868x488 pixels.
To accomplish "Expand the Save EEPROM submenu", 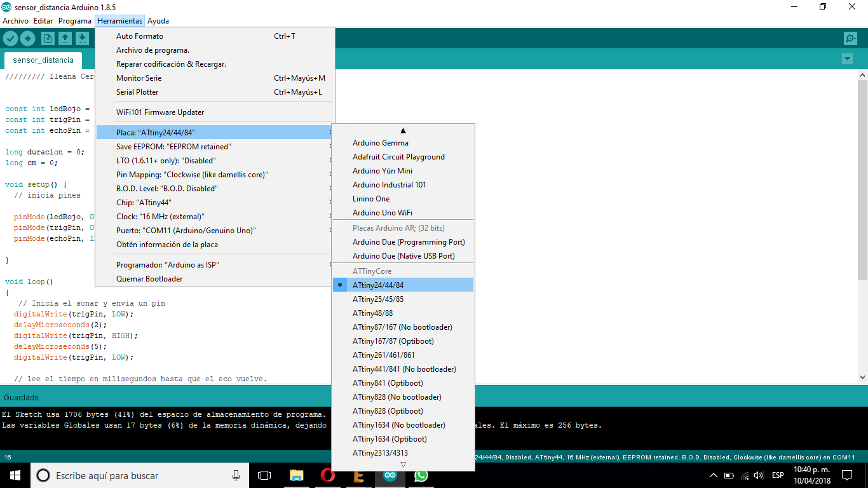I will click(215, 147).
